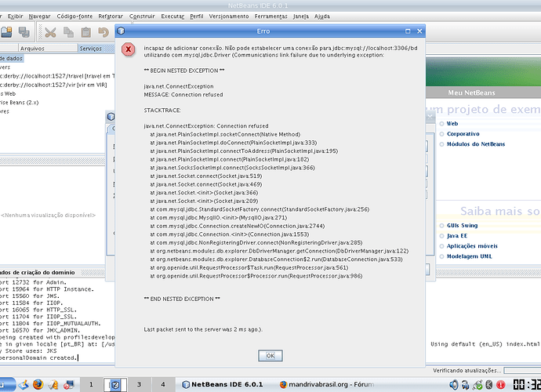Open the Módulos do NetBeans link

click(x=476, y=144)
